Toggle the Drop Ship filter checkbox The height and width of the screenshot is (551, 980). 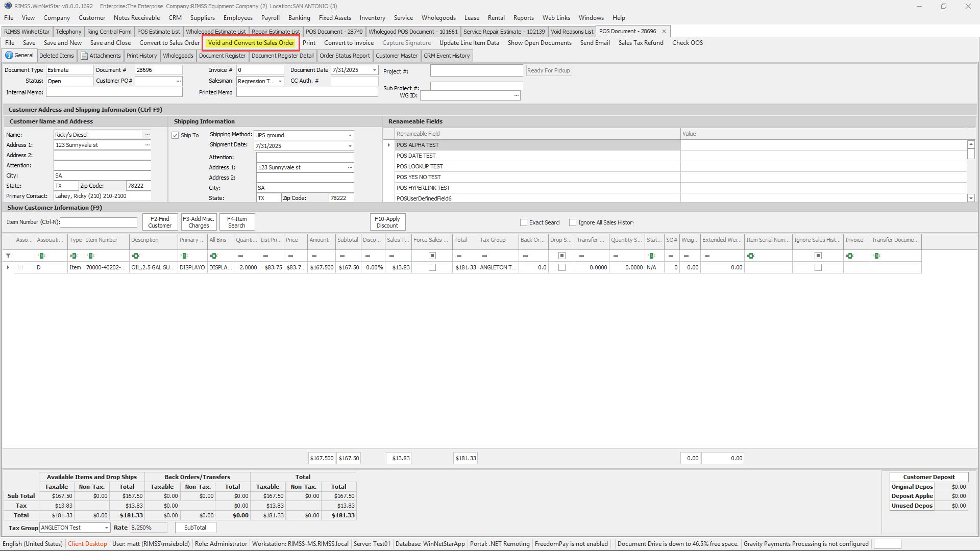click(x=562, y=256)
